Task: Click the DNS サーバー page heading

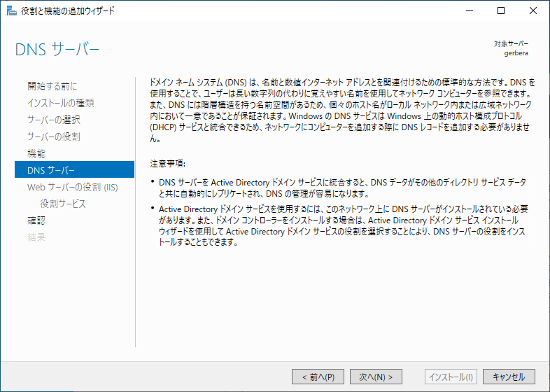Action: 57,50
